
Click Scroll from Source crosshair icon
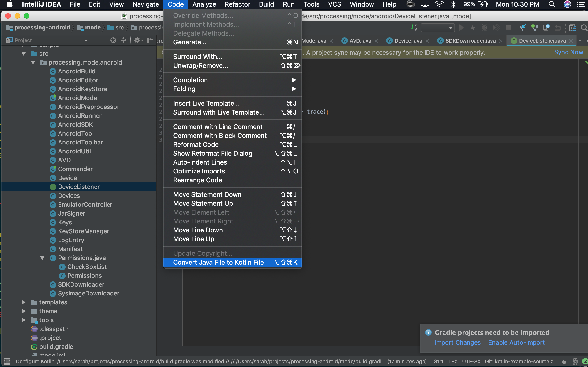(113, 40)
